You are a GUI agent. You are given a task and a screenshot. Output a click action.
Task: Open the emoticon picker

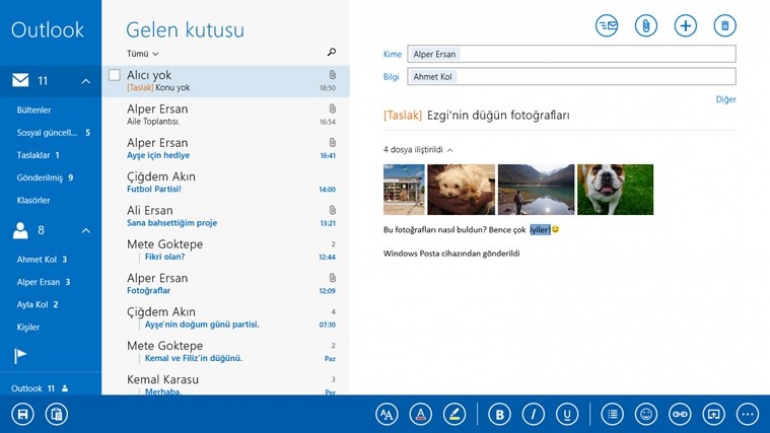click(646, 414)
